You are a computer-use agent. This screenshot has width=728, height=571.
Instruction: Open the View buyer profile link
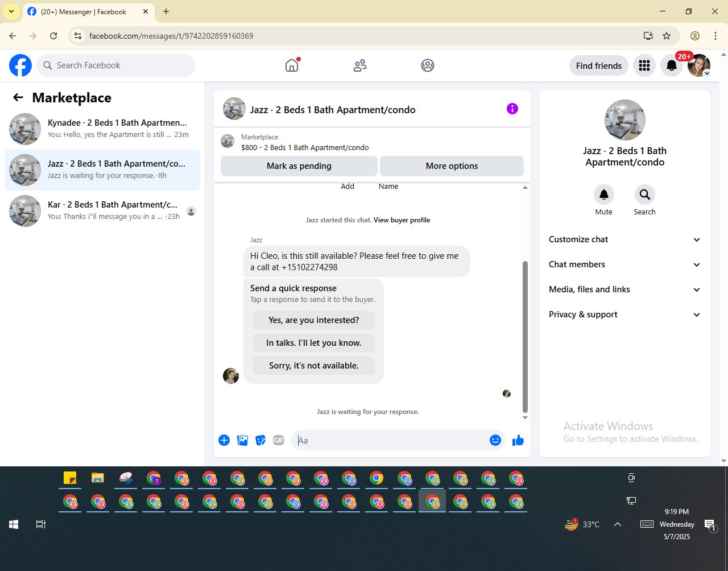tap(402, 220)
